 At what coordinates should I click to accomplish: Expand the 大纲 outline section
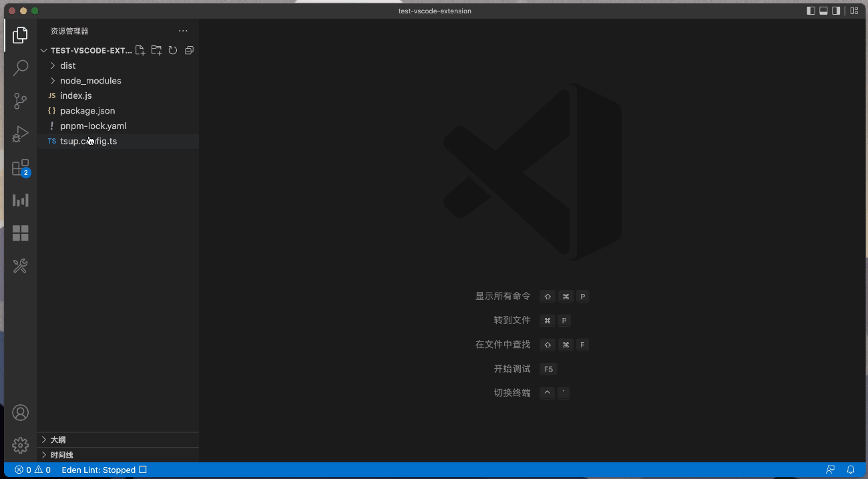[x=118, y=440]
